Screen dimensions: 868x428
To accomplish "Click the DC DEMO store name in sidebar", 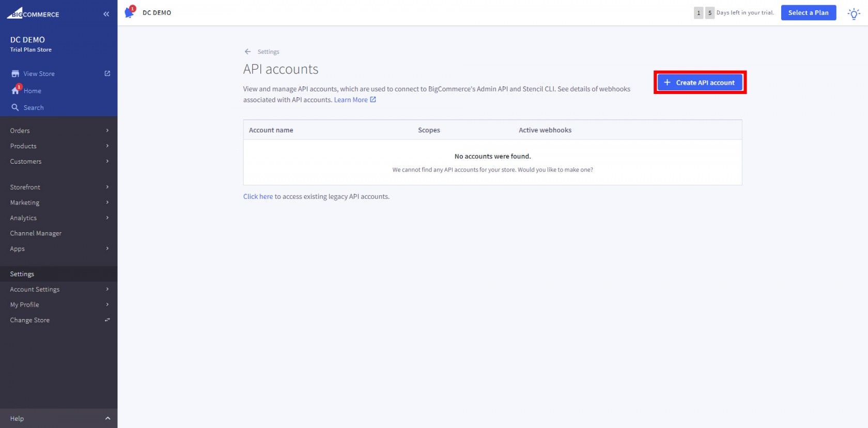I will click(x=27, y=40).
